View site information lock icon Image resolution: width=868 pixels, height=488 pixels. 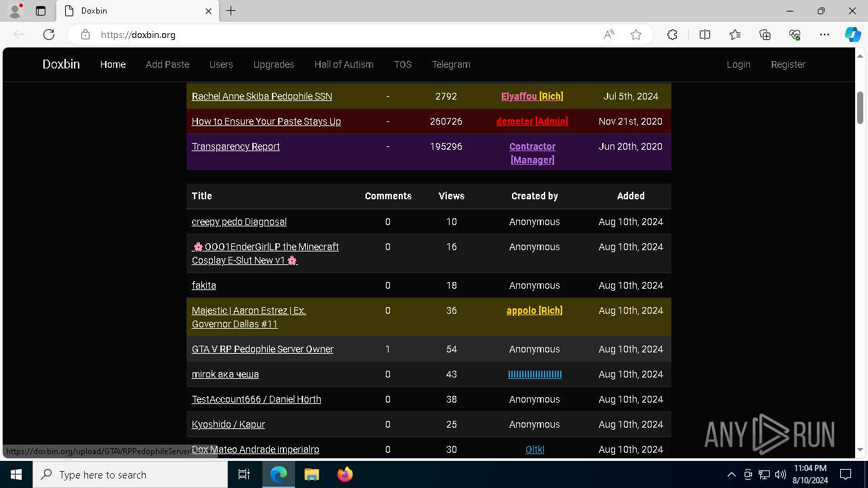[85, 35]
